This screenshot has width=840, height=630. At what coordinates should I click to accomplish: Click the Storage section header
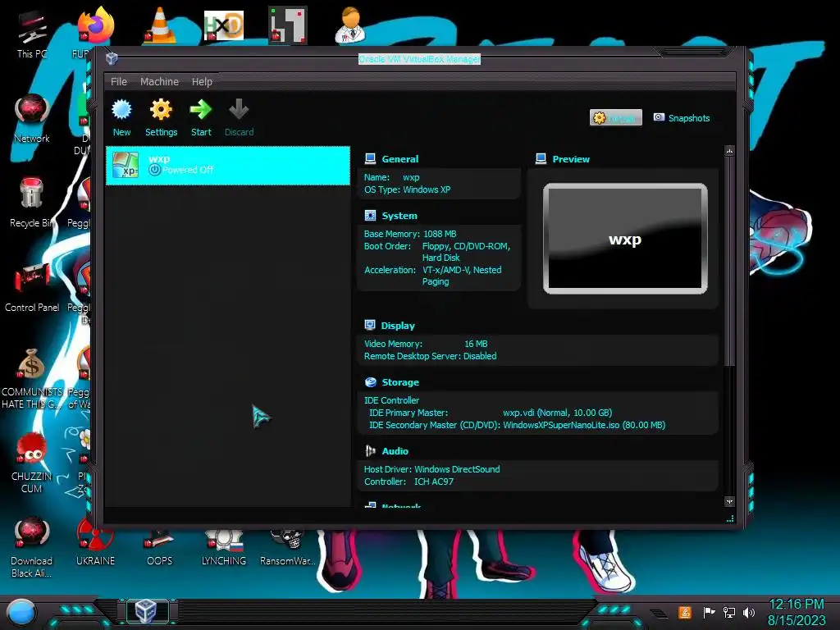click(400, 382)
